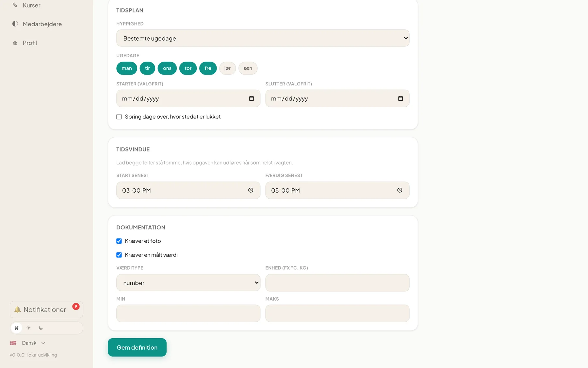Click the Maks input field

point(337,313)
